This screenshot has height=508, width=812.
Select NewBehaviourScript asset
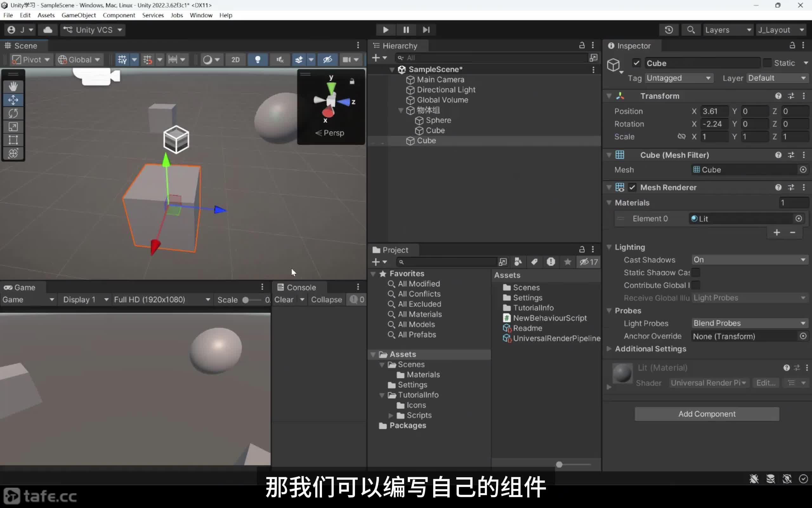click(x=545, y=318)
